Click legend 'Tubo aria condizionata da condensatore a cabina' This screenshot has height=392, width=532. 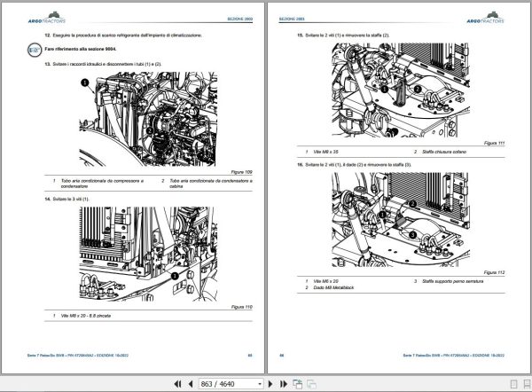pos(211,184)
